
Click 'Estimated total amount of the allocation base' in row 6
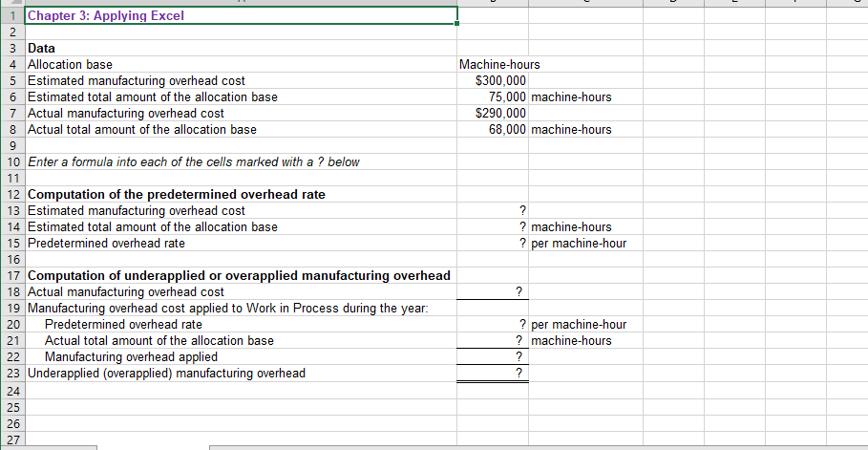[x=153, y=97]
